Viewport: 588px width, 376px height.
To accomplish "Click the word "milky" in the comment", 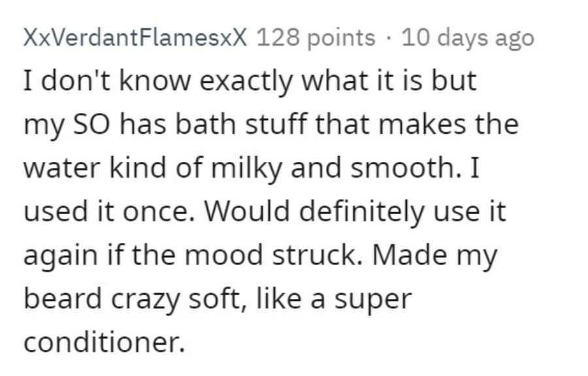I will (246, 168).
